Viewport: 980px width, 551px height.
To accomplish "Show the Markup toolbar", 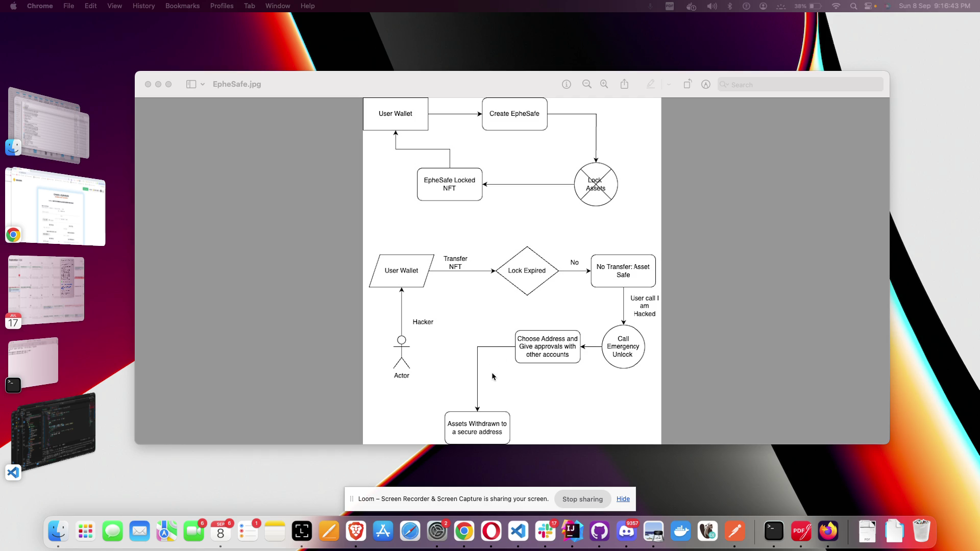I will coord(706,84).
